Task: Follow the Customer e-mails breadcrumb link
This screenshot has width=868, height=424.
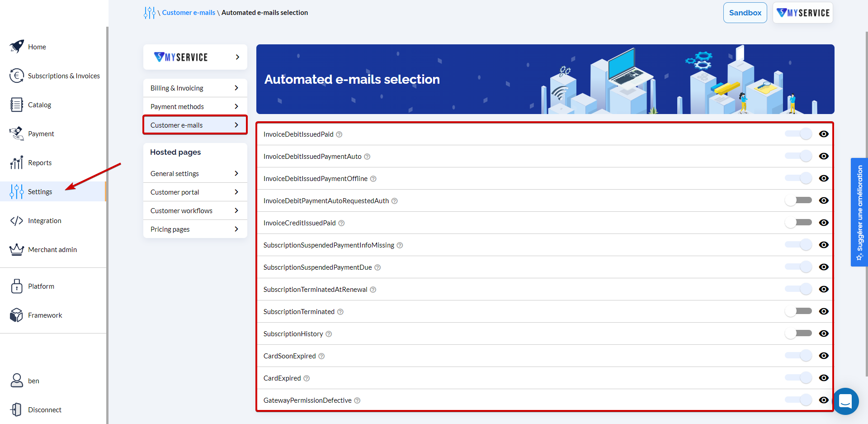Action: point(189,13)
